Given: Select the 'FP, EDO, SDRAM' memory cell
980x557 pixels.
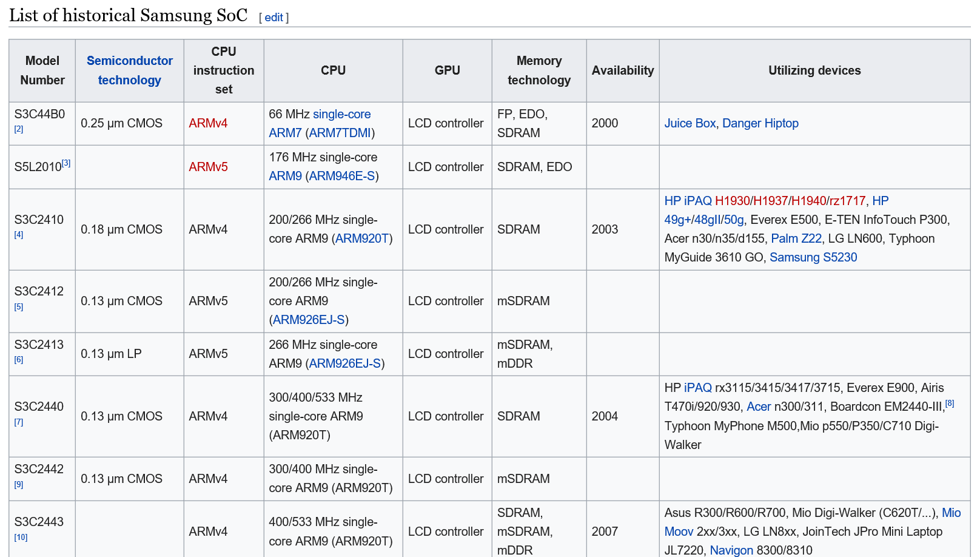Looking at the screenshot, I should click(539, 123).
